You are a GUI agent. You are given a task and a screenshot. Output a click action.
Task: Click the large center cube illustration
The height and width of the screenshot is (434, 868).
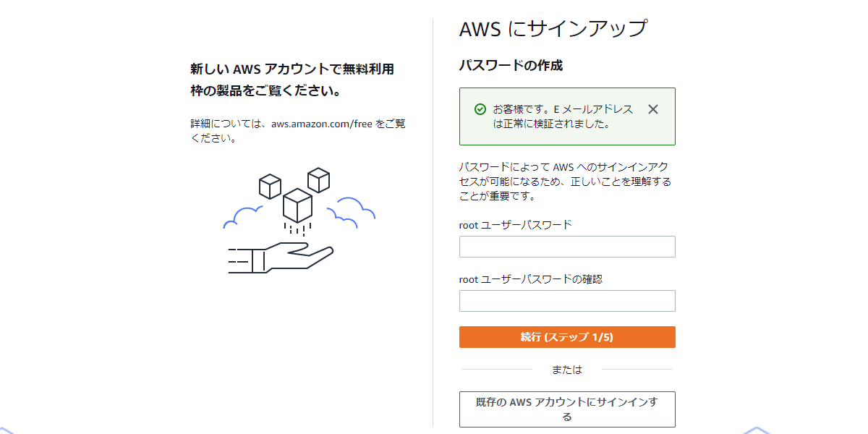point(297,206)
